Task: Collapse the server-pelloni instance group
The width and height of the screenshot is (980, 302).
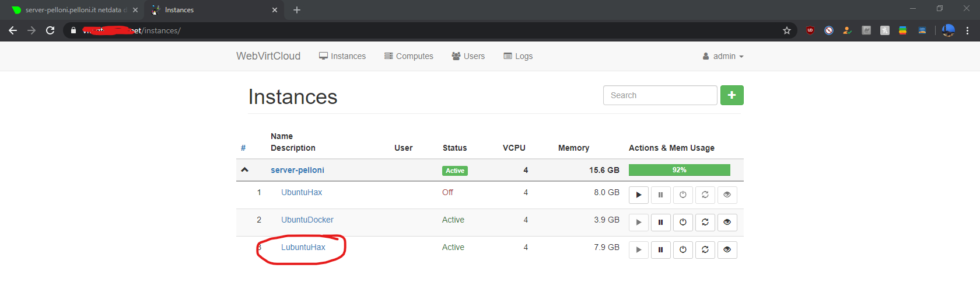Action: (245, 170)
